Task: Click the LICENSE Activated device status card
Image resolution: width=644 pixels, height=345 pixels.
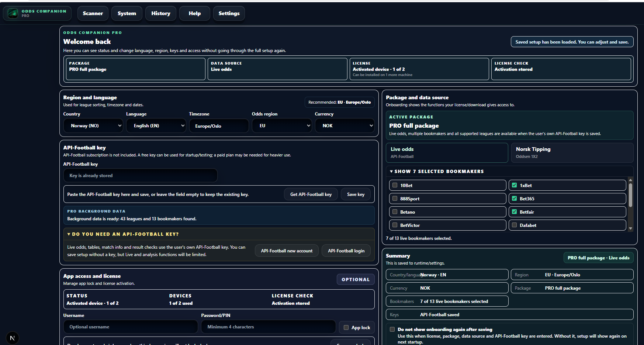Action: [x=419, y=69]
